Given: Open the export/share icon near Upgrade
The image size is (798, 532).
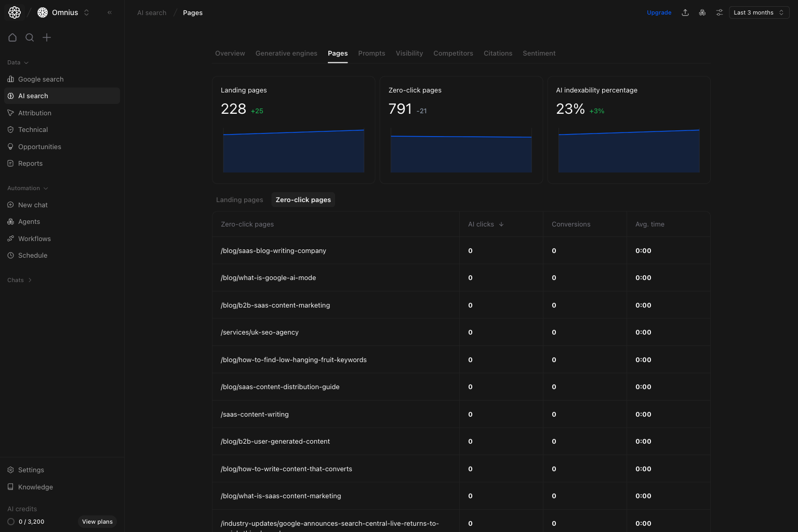Looking at the screenshot, I should [x=685, y=12].
